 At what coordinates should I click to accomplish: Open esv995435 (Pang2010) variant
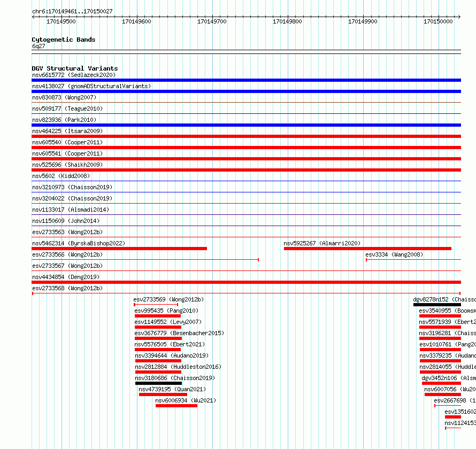(166, 311)
